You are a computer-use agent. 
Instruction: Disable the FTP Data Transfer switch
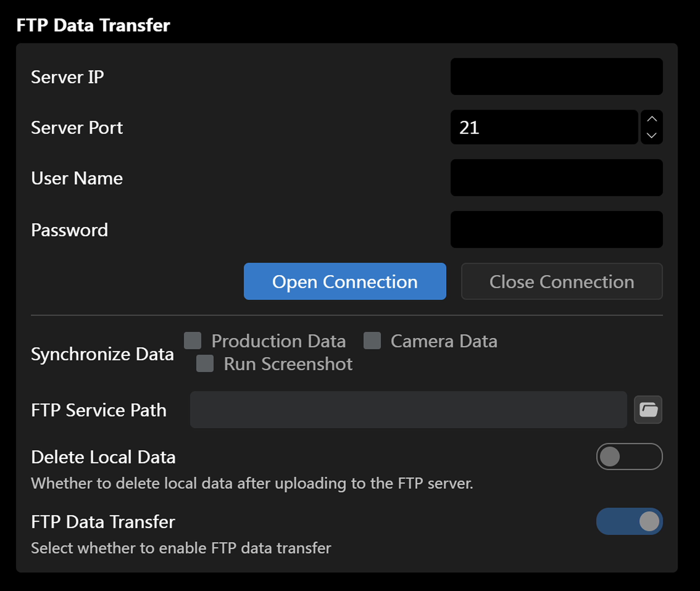[629, 521]
